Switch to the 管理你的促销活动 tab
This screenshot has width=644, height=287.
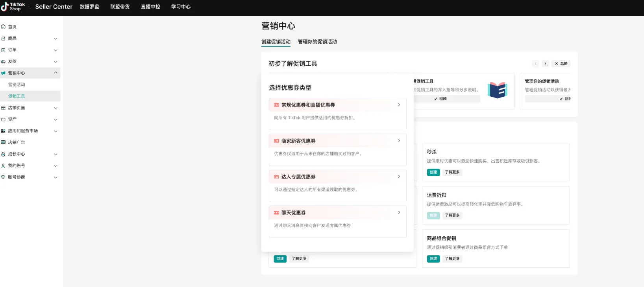[317, 42]
